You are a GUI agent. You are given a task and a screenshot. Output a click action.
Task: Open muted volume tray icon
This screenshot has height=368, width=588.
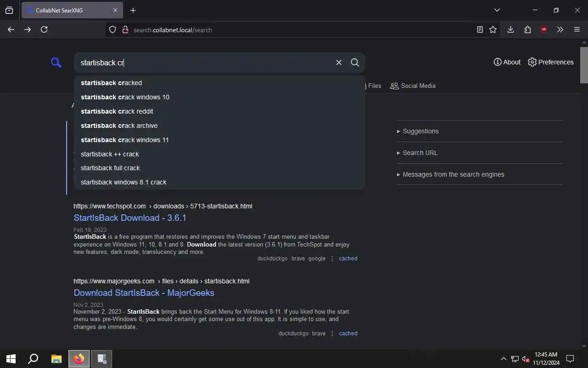[x=526, y=359]
